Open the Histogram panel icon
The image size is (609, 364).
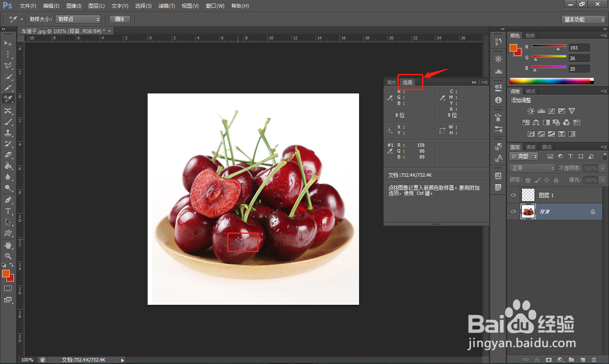[x=498, y=71]
